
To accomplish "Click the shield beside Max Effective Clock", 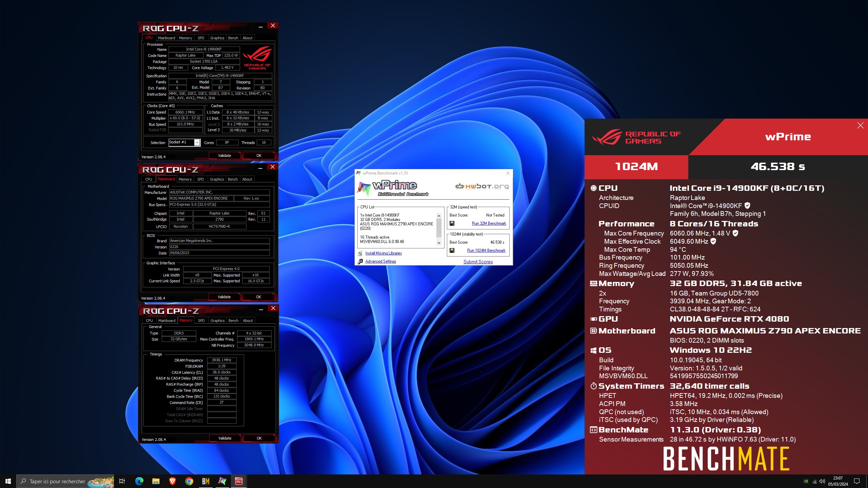I will [713, 241].
